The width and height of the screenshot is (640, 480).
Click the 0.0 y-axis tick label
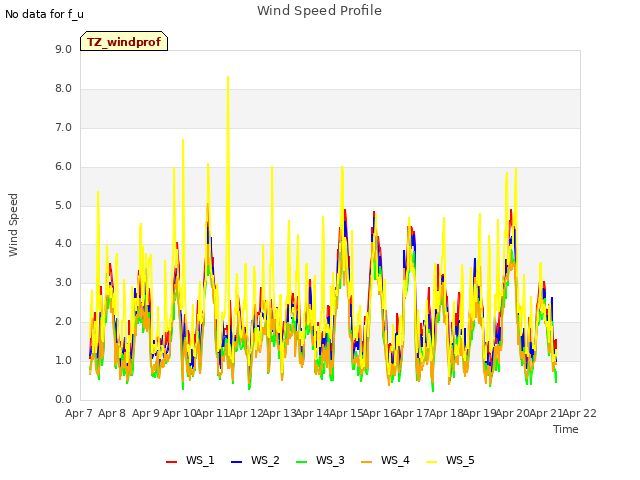[x=63, y=400]
